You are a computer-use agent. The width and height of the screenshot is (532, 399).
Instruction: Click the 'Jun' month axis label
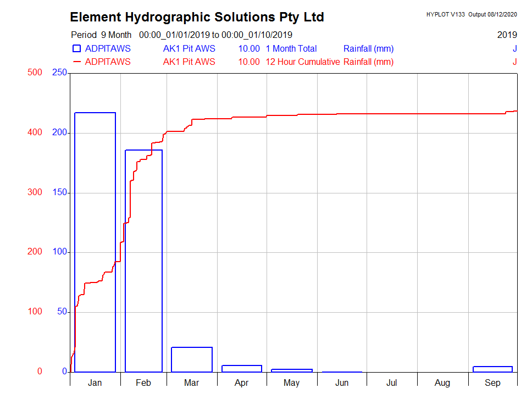coord(342,383)
